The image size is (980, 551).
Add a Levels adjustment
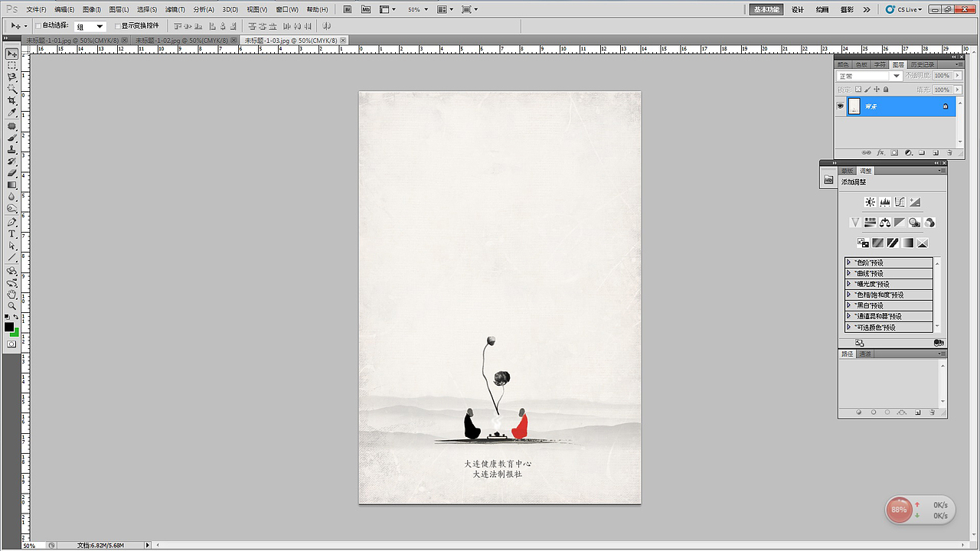pos(885,202)
